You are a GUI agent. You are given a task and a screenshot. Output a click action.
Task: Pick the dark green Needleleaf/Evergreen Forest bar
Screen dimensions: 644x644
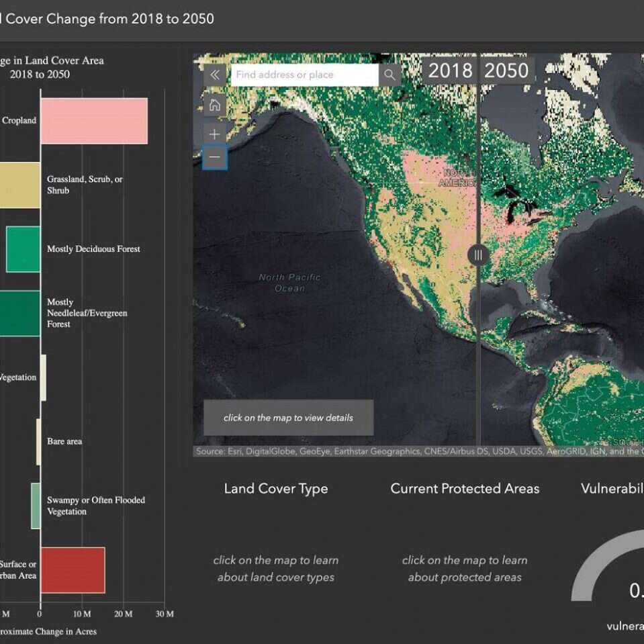click(19, 313)
